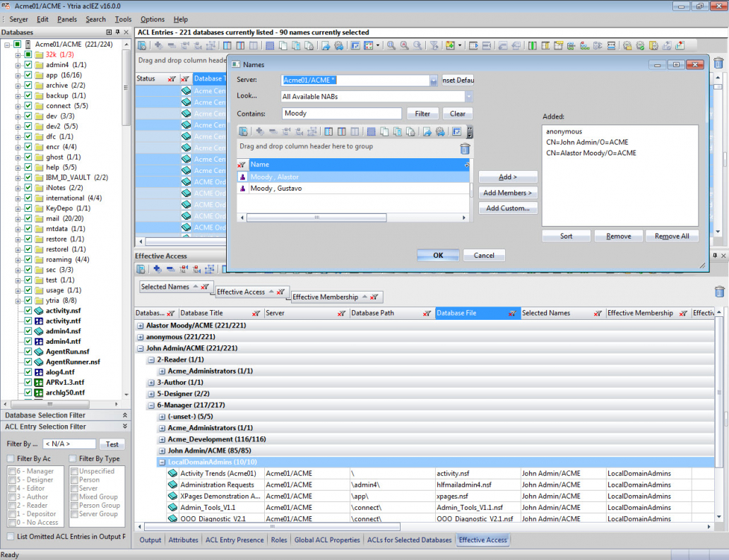Click the Filter button in Names dialog
The height and width of the screenshot is (560, 729).
(x=422, y=114)
